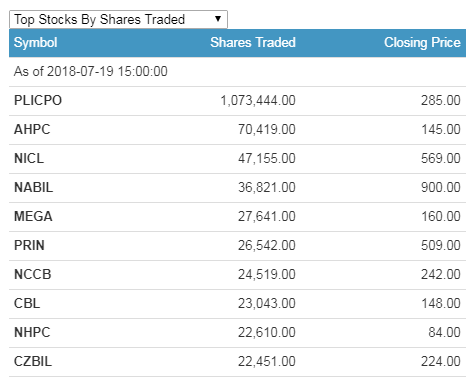The height and width of the screenshot is (377, 474).
Task: Click the Symbol column header
Action: pos(35,43)
